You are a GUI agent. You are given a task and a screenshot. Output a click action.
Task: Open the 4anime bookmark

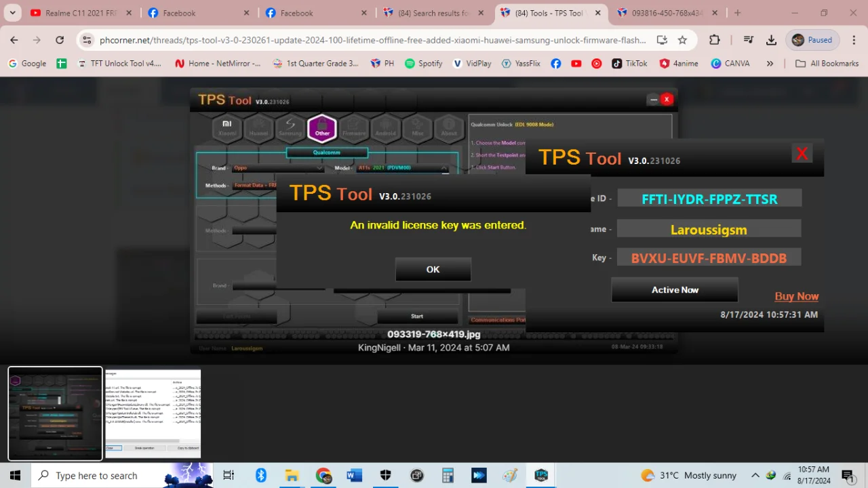pos(679,63)
